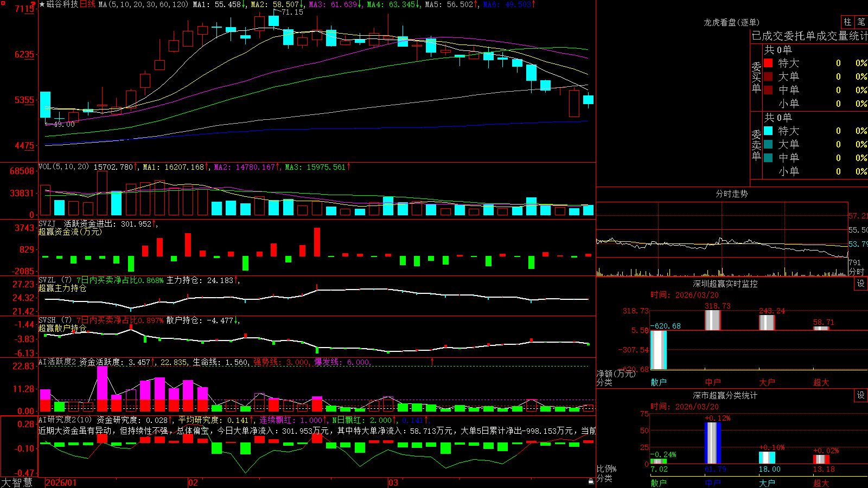
Task: Click the 243.24 大户 bar in realtime monitor
Action: 767,323
